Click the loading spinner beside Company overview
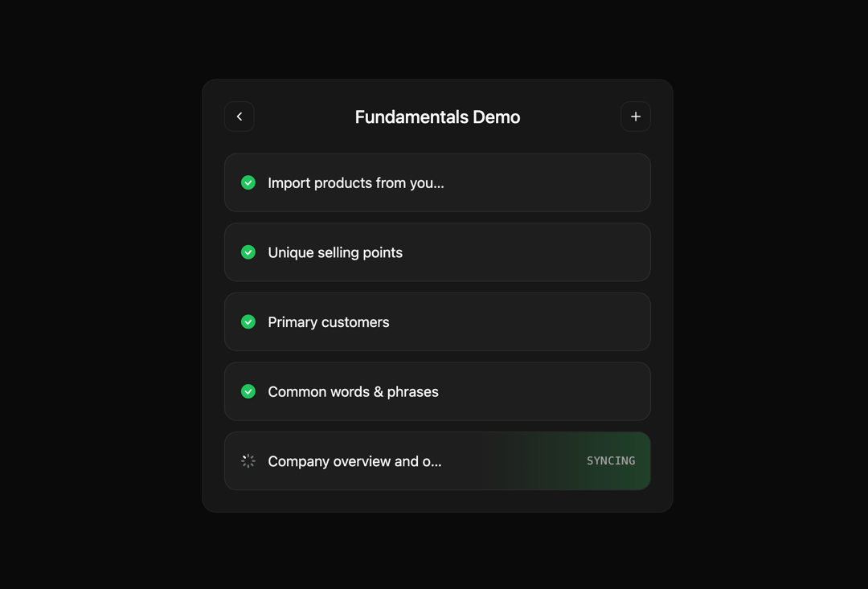 pos(248,461)
